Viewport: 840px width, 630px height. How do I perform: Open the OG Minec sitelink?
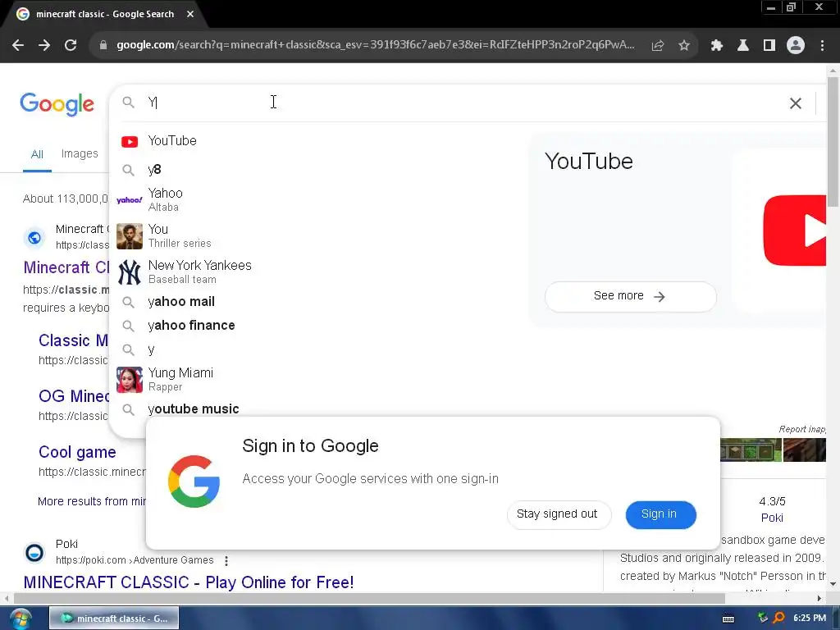(74, 396)
